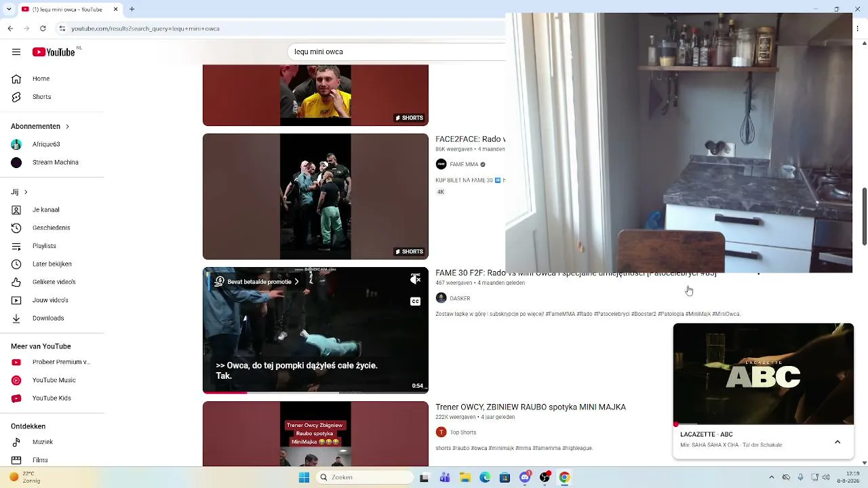
Task: Open the weather widget showing 22°C
Action: click(x=26, y=477)
